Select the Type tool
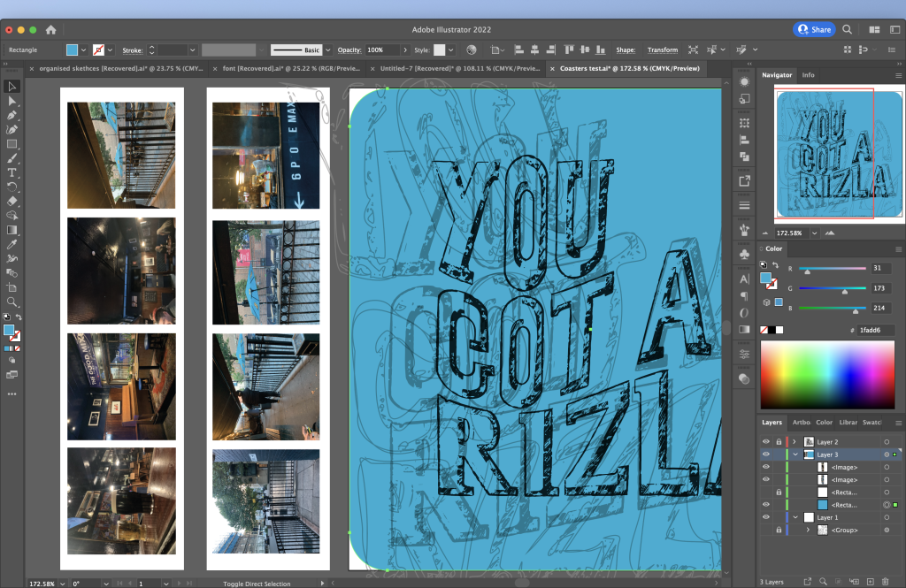 pos(12,172)
